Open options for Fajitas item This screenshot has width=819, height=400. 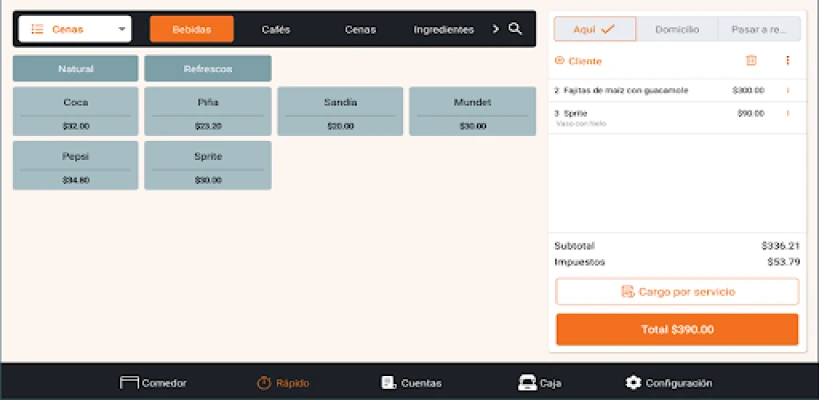pyautogui.click(x=787, y=90)
